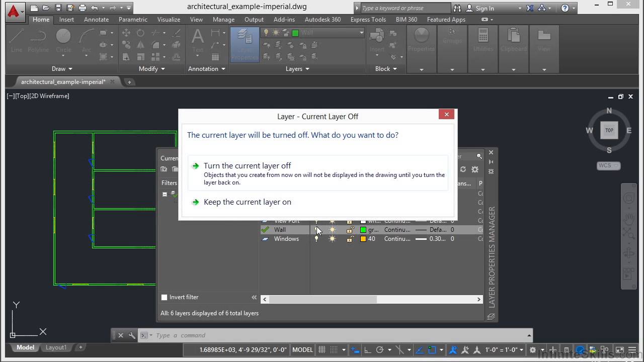
Task: Open the Help question mark icon
Action: click(565, 8)
